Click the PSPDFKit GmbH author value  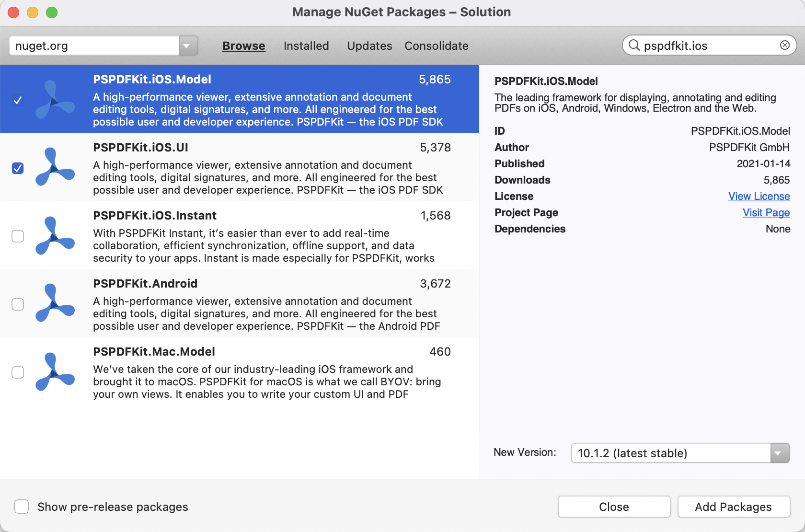749,148
